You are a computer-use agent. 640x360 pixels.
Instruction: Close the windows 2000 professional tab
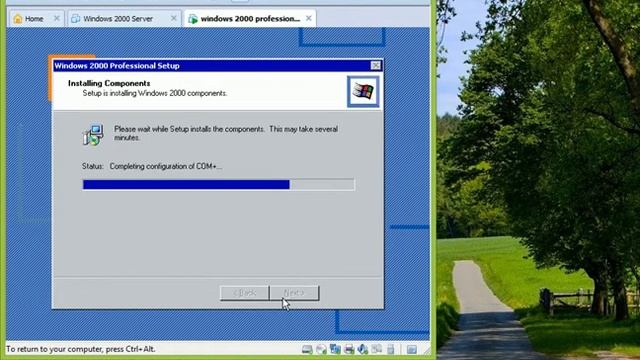click(309, 18)
